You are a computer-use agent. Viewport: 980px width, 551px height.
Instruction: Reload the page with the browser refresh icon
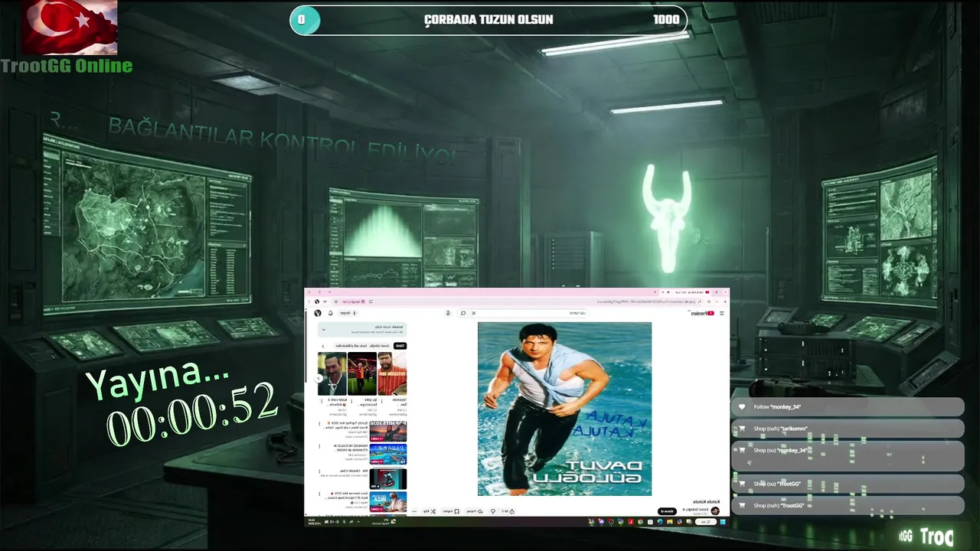point(709,302)
